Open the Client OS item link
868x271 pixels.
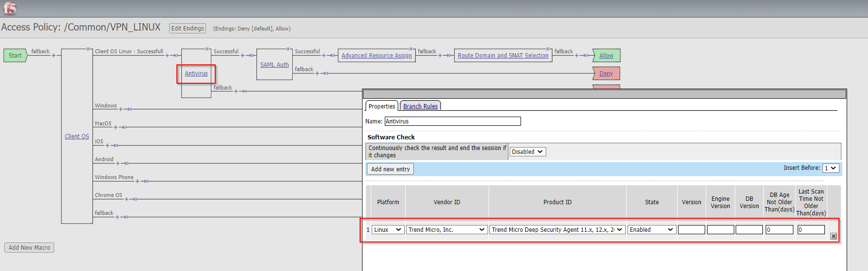77,136
